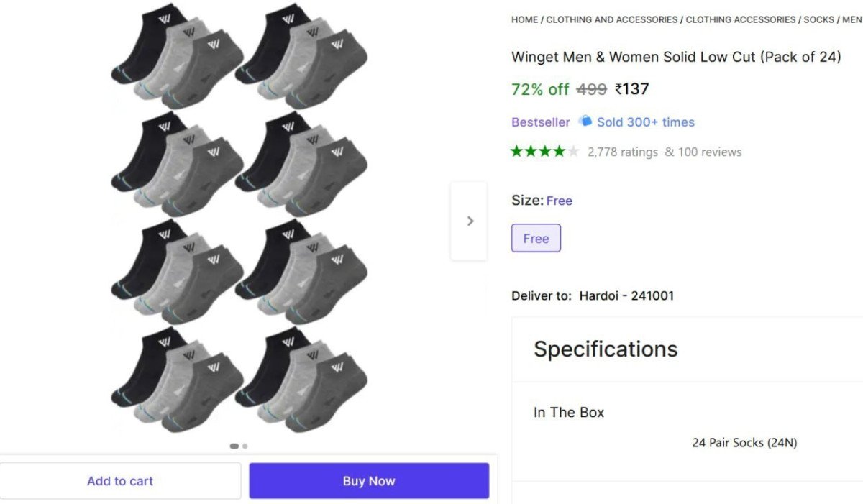Click the second carousel dot
This screenshot has height=504, width=863.
point(245,446)
